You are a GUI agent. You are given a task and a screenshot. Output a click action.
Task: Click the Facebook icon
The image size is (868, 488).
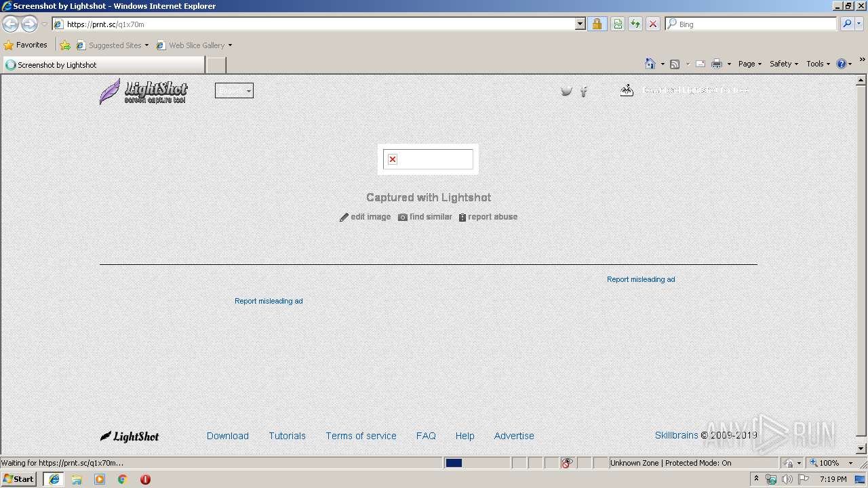(584, 91)
